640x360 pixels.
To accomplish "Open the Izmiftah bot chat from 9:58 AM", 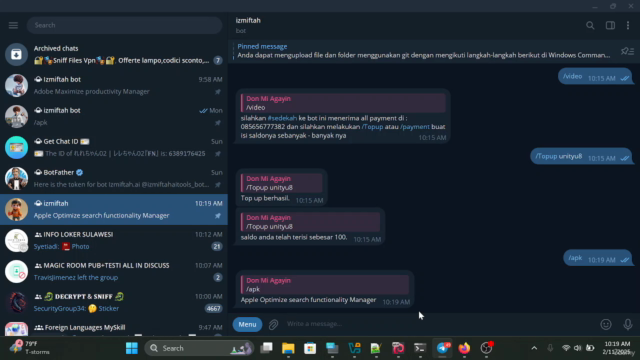I will click(x=114, y=85).
